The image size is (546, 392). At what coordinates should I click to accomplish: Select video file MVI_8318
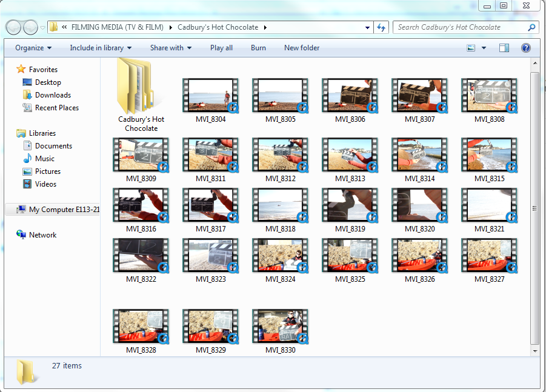click(280, 211)
